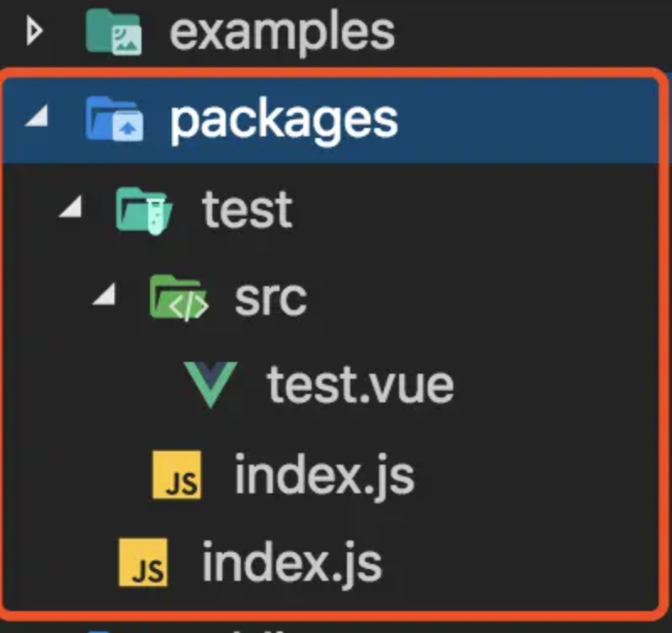Open index.js inside the test folder
The height and width of the screenshot is (633, 672).
tap(324, 476)
